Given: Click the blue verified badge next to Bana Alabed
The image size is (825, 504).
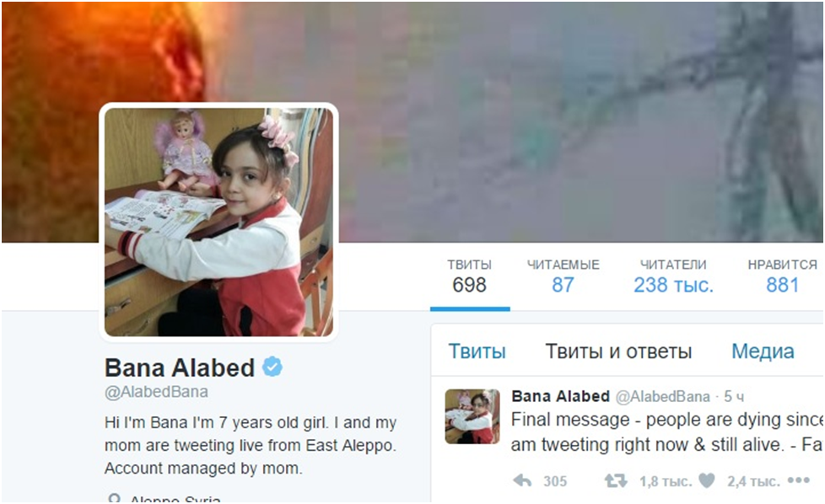Looking at the screenshot, I should tap(272, 367).
